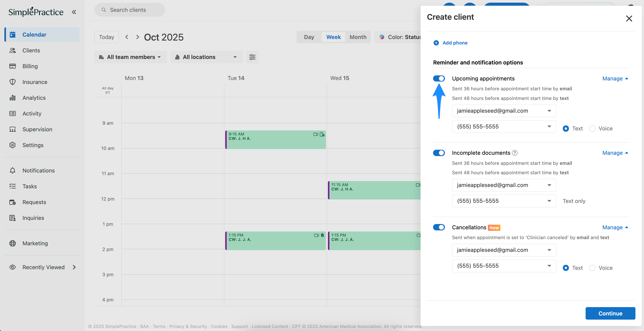
Task: Click the Supervision icon in sidebar
Action: coord(13,129)
